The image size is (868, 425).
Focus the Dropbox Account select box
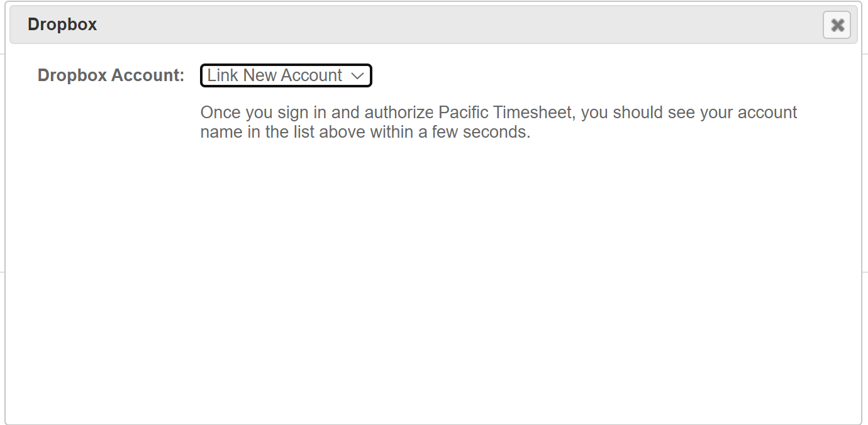click(x=286, y=75)
